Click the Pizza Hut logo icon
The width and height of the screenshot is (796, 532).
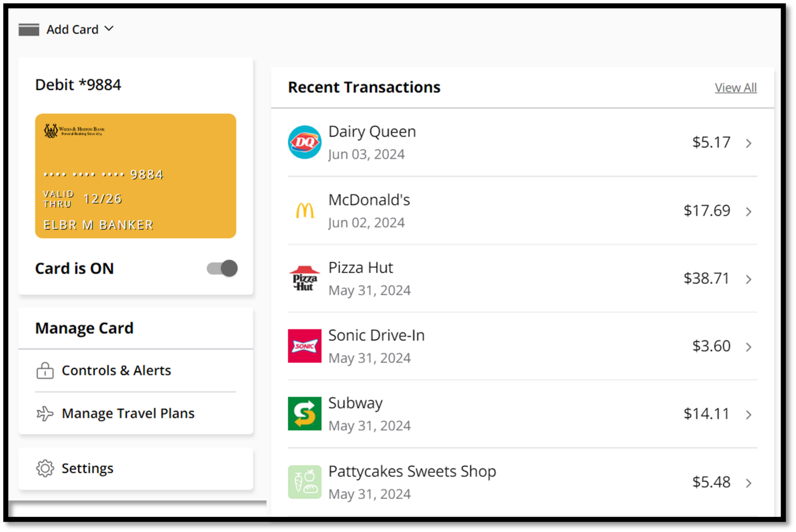click(305, 278)
